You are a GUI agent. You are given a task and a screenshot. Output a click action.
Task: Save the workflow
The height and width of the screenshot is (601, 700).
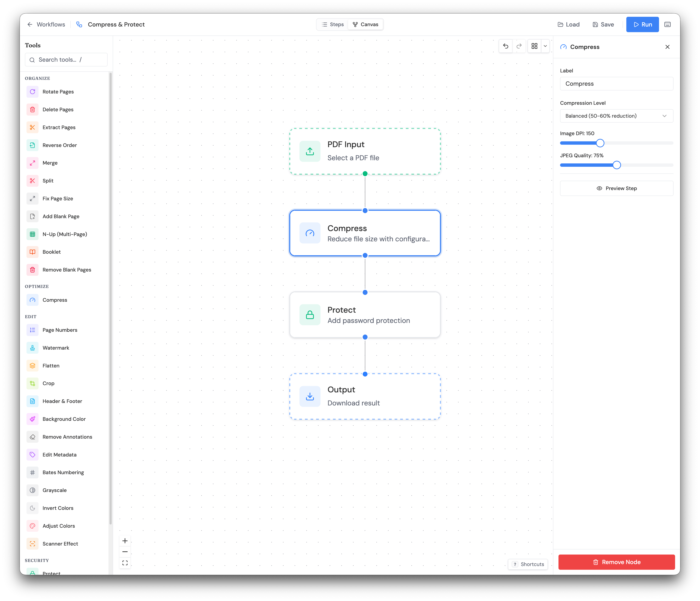point(603,24)
